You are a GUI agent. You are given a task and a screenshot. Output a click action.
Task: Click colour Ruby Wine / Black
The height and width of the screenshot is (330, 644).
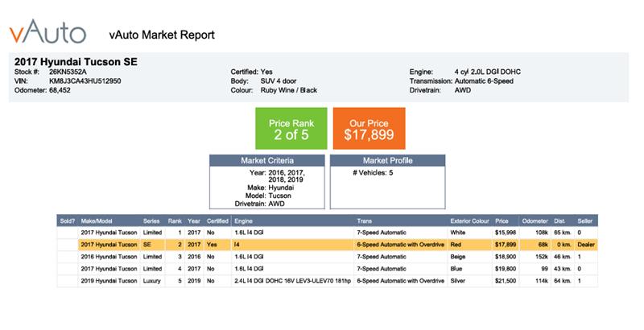(289, 90)
